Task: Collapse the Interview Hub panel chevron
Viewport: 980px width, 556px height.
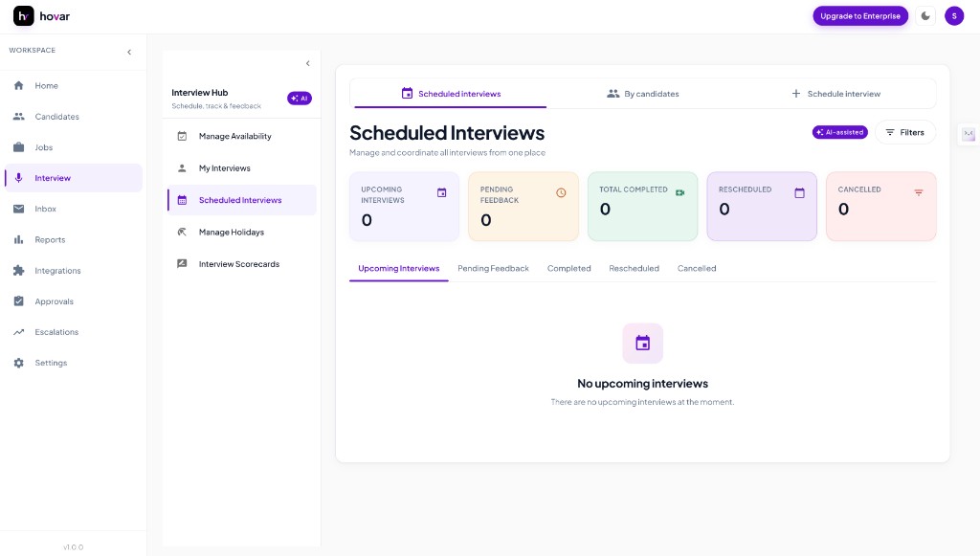Action: point(307,63)
